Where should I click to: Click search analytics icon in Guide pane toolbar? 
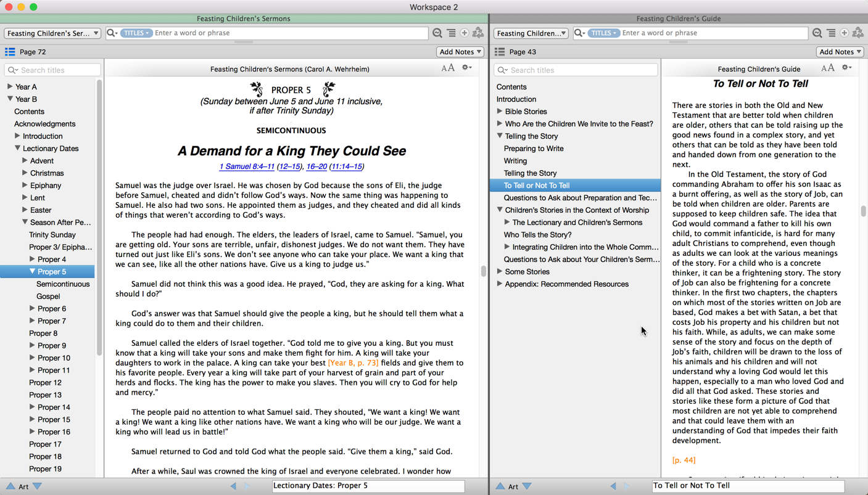coord(817,33)
